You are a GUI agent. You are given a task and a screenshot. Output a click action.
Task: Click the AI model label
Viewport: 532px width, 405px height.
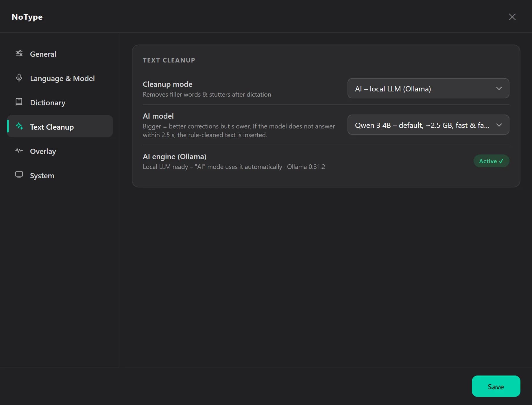pos(158,116)
